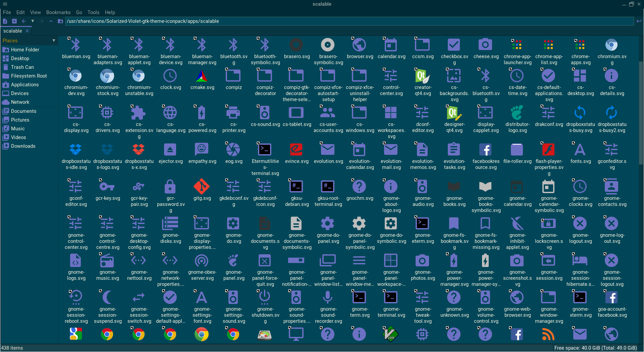The height and width of the screenshot is (352, 644).
Task: Select calendar.svg icon file
Action: click(x=391, y=45)
